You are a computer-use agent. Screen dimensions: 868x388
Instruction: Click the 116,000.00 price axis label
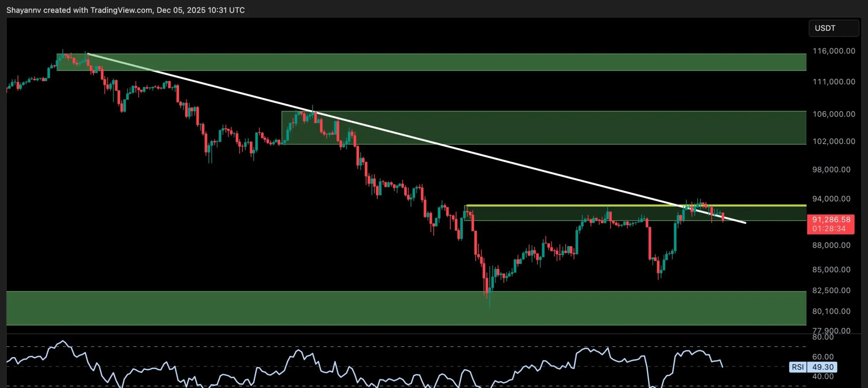[x=834, y=51]
